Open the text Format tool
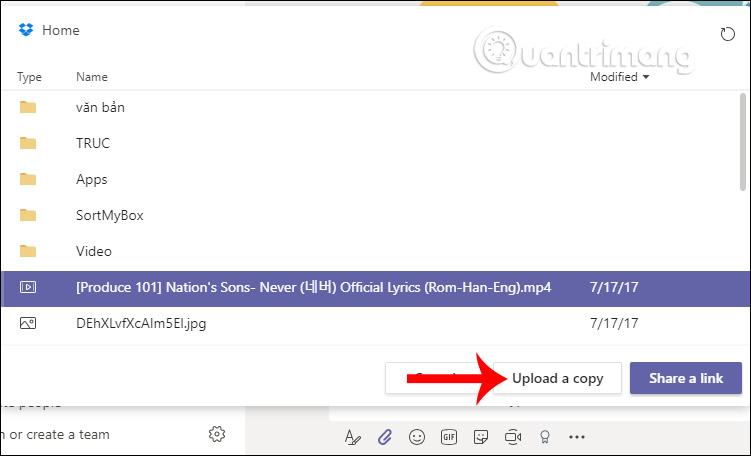 click(x=353, y=437)
